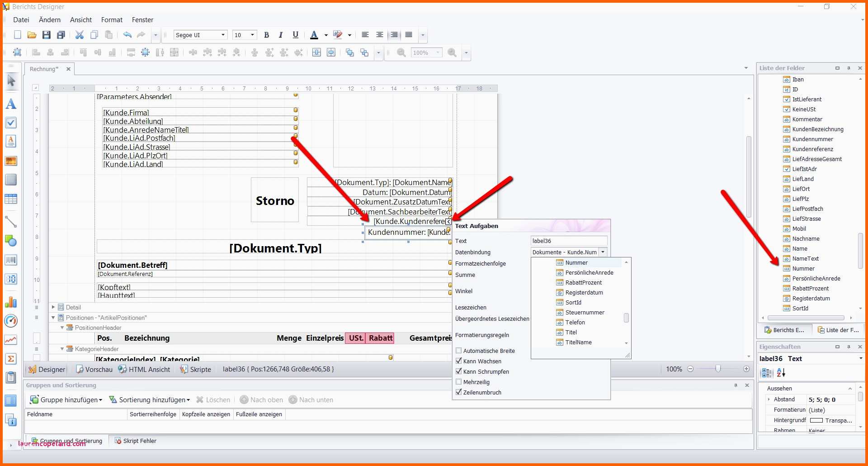Click the Undo arrow icon
This screenshot has width=868, height=466.
(127, 35)
